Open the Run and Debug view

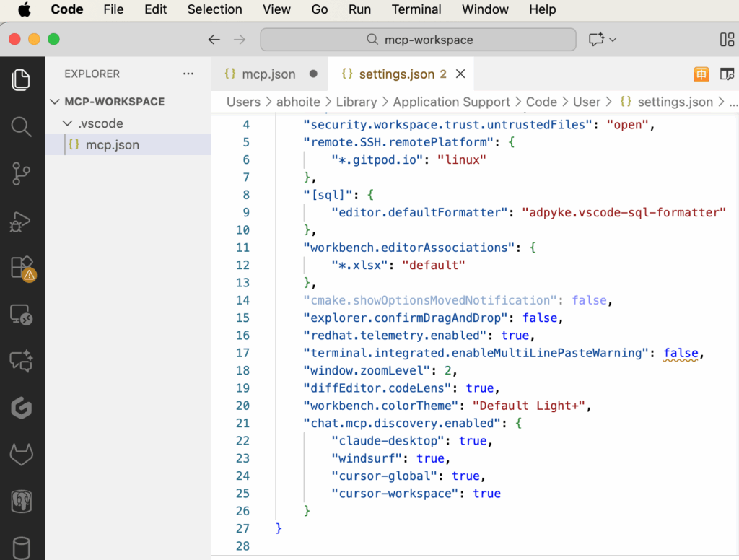tap(21, 221)
